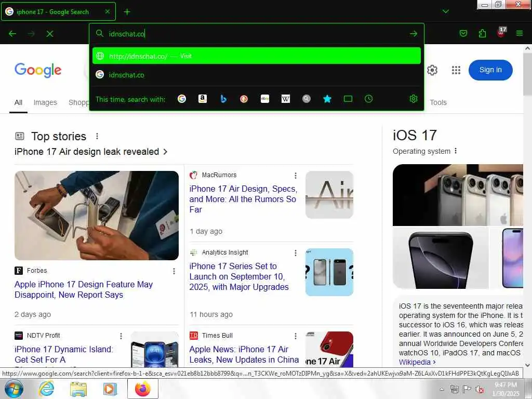
Task: Open more options for the Analytics Insight story
Action: tap(296, 253)
